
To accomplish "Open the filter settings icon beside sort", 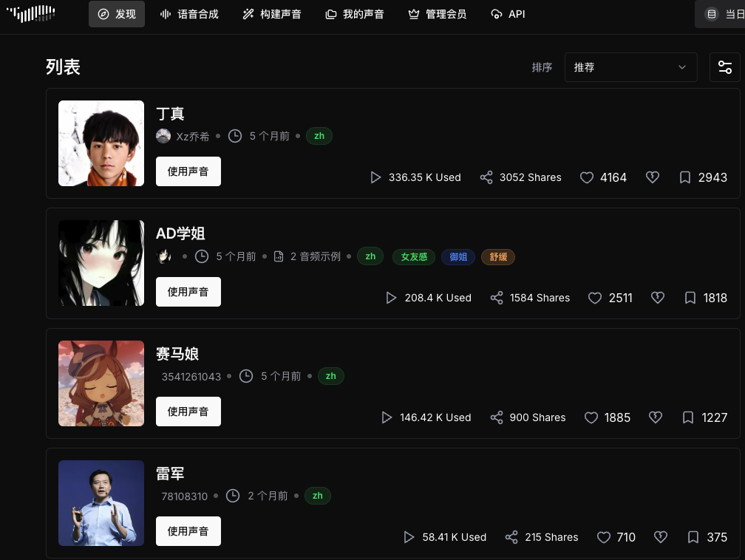I will click(x=724, y=67).
